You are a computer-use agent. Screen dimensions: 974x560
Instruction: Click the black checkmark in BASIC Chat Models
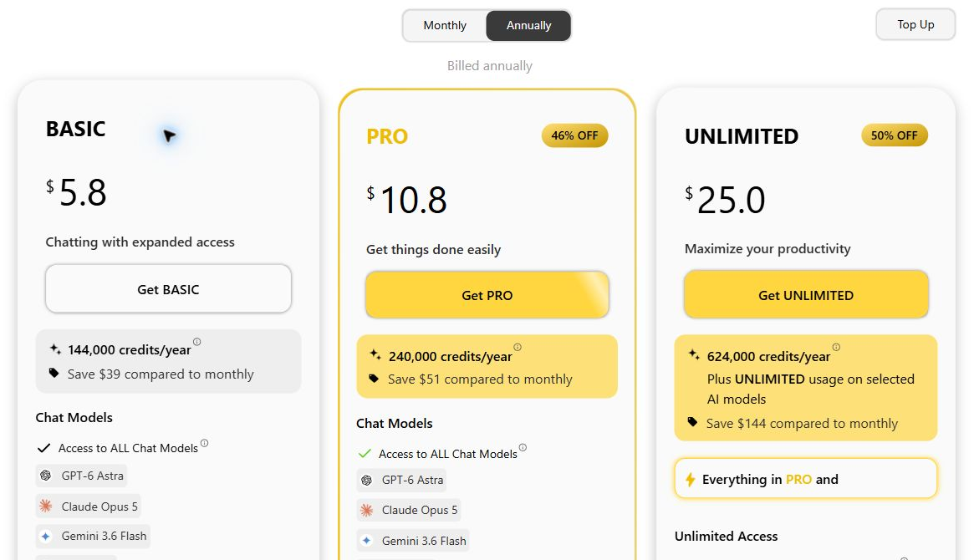point(43,448)
